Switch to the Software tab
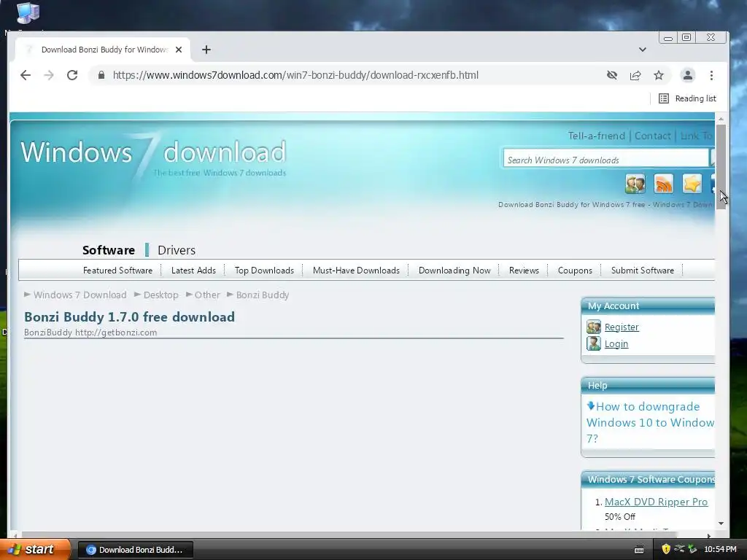Image resolution: width=747 pixels, height=560 pixels. pyautogui.click(x=109, y=250)
